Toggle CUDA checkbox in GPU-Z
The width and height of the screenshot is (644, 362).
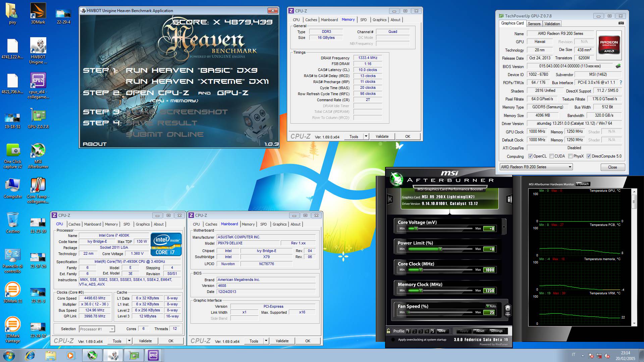[551, 156]
